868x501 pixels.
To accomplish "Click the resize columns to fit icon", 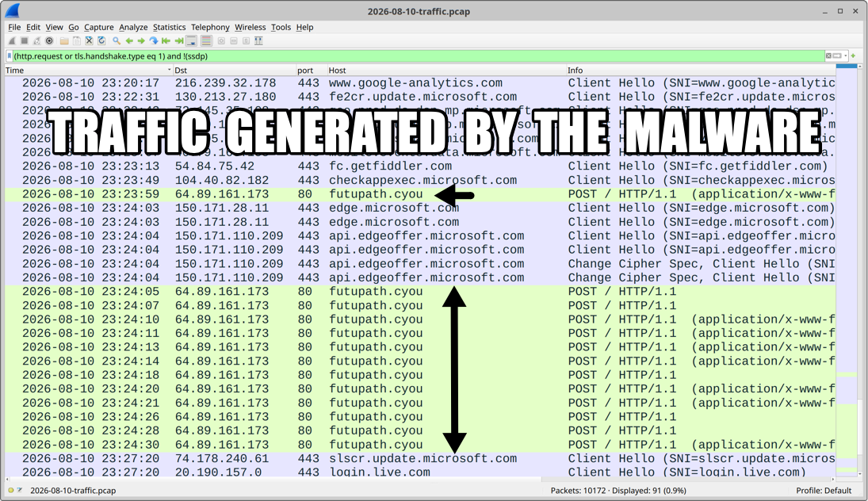I will pyautogui.click(x=258, y=41).
